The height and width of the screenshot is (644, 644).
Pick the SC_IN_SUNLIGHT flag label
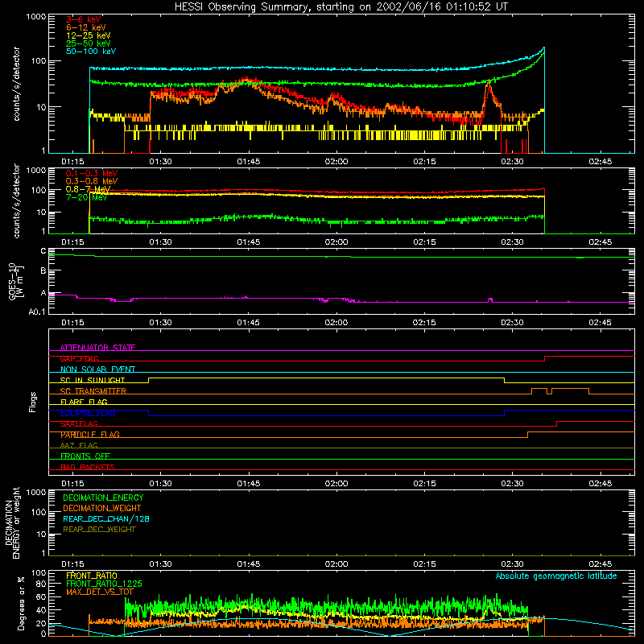[93, 380]
